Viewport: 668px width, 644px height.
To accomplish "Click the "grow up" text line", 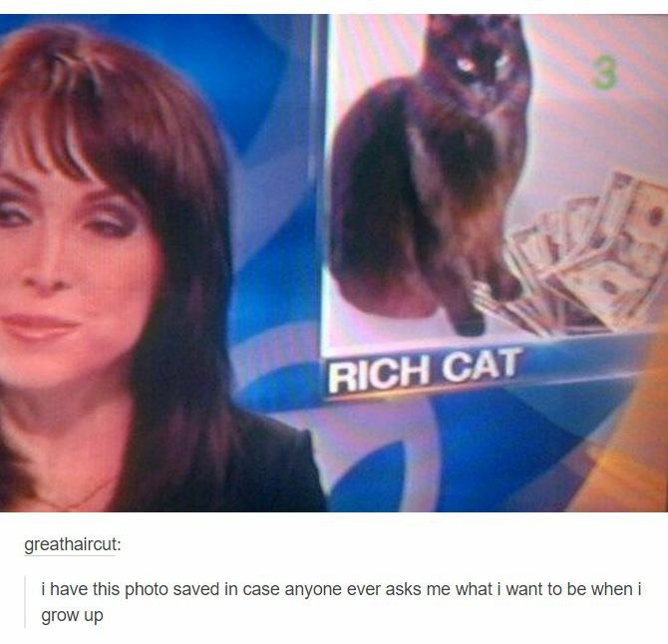I will tap(72, 616).
